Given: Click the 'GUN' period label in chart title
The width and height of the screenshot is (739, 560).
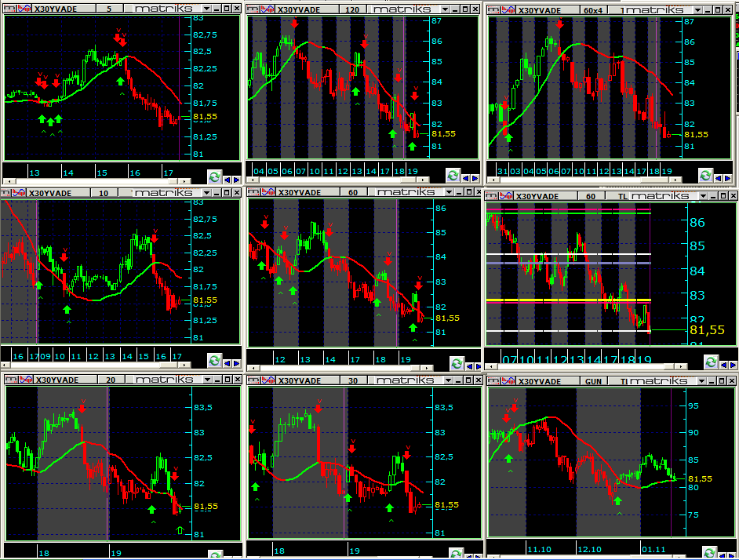Looking at the screenshot, I should [594, 380].
